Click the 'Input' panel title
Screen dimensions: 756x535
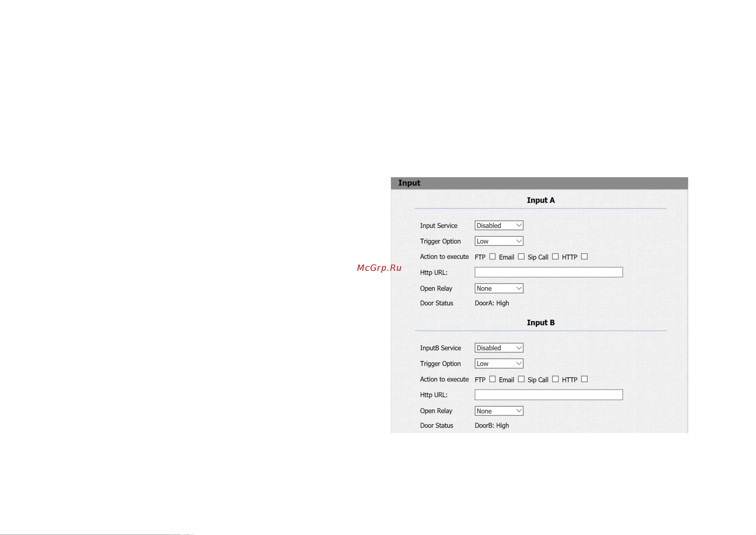click(x=409, y=183)
